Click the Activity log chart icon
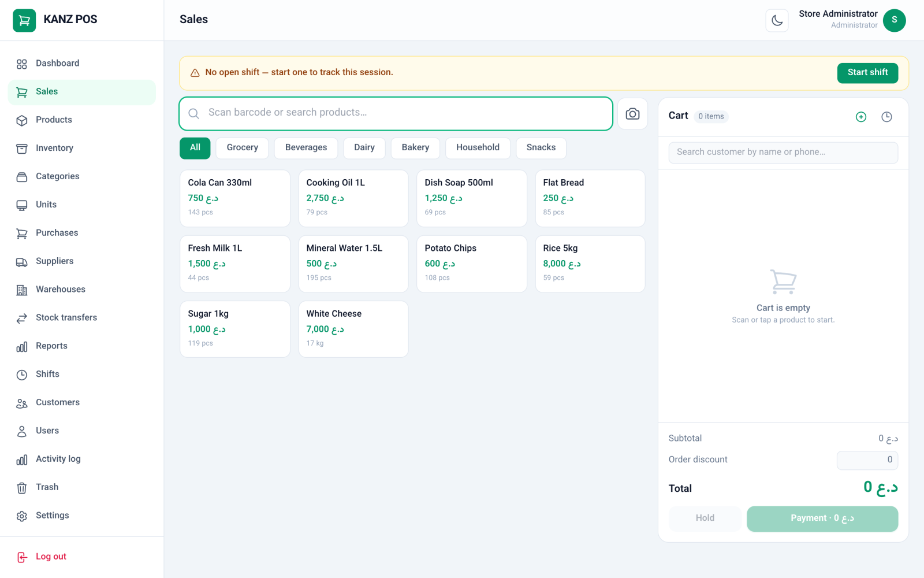The image size is (924, 578). (x=22, y=460)
